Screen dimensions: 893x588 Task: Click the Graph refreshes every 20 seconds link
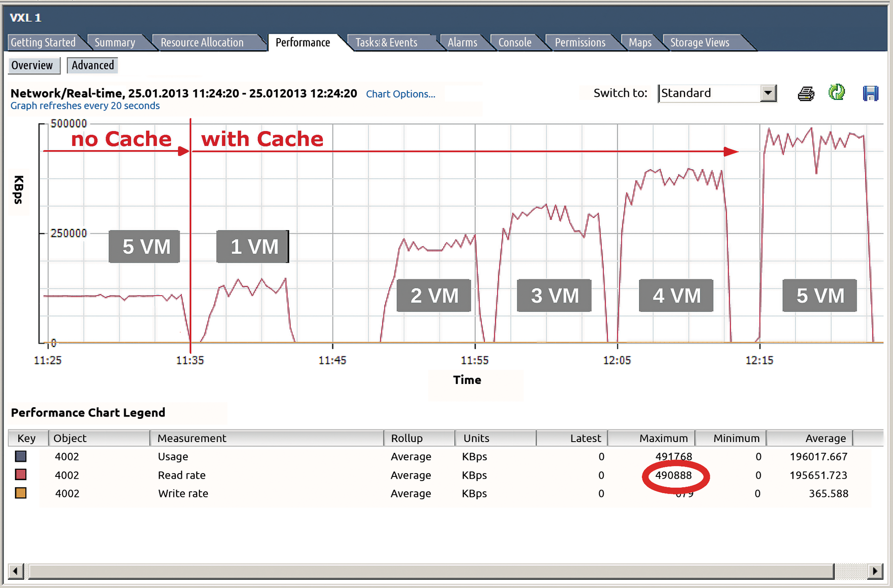coord(85,106)
